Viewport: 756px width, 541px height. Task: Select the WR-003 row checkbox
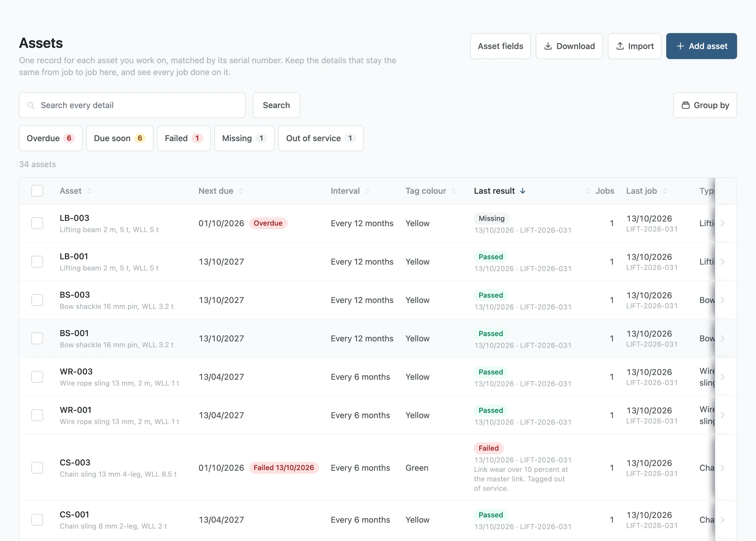pyautogui.click(x=37, y=377)
